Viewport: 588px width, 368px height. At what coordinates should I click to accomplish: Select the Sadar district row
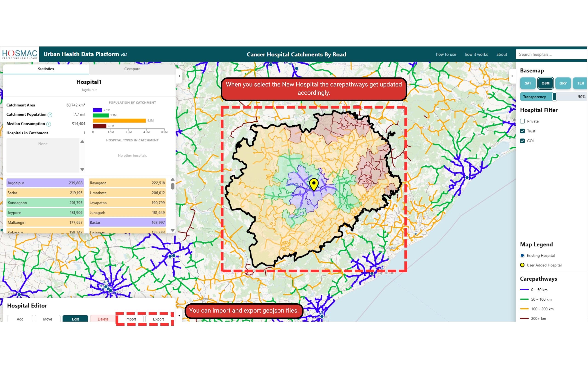tap(45, 193)
